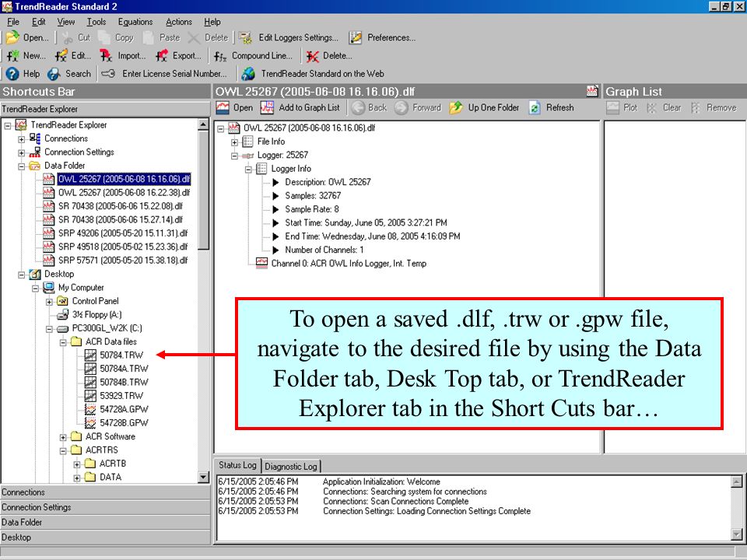Click the Samples: 32767 entry
The image size is (747, 560).
[313, 196]
